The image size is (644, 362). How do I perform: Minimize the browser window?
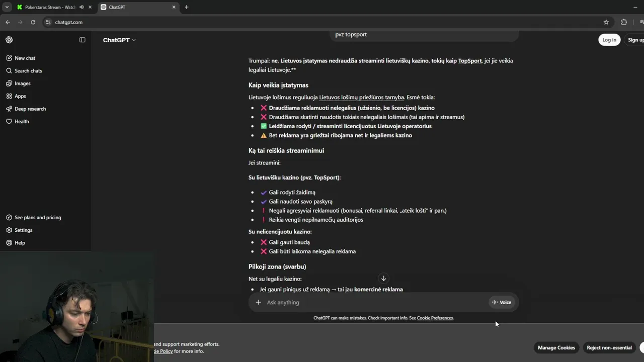tap(635, 7)
